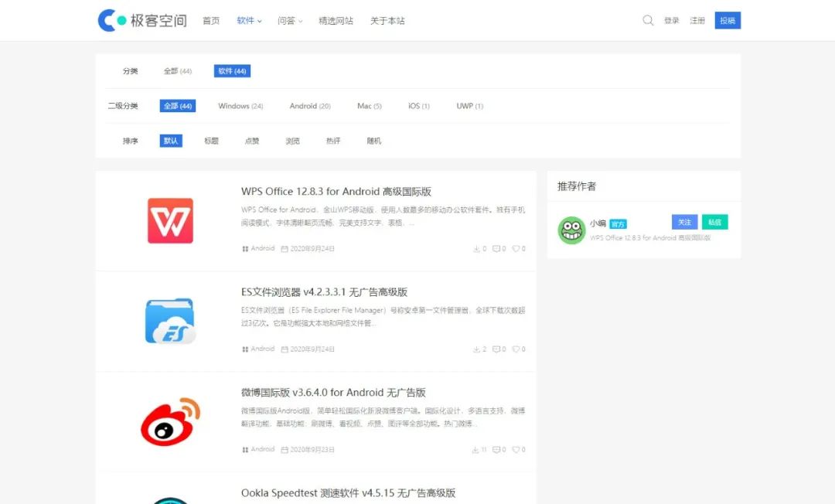This screenshot has width=835, height=504.
Task: Click the 小编 author frog avatar
Action: (x=571, y=230)
